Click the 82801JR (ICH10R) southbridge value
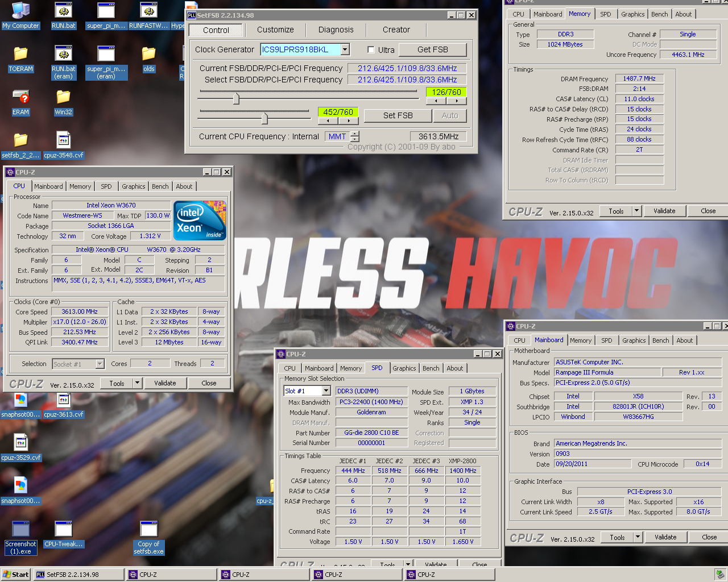This screenshot has height=582, width=728. click(638, 406)
